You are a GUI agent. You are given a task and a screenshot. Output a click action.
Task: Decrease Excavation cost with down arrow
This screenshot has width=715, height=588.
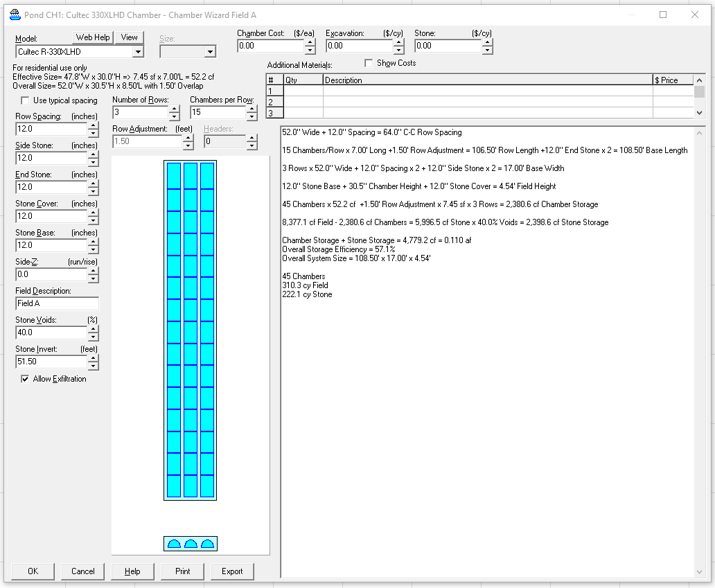(398, 50)
